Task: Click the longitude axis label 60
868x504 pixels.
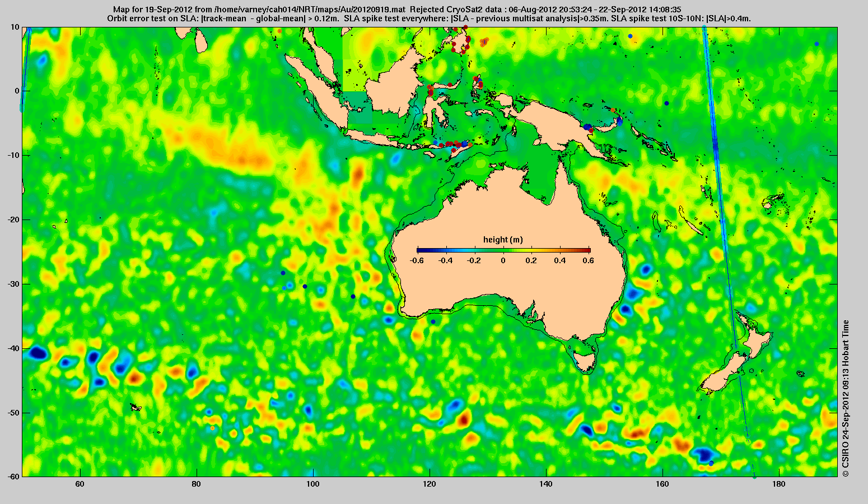Action: point(80,484)
